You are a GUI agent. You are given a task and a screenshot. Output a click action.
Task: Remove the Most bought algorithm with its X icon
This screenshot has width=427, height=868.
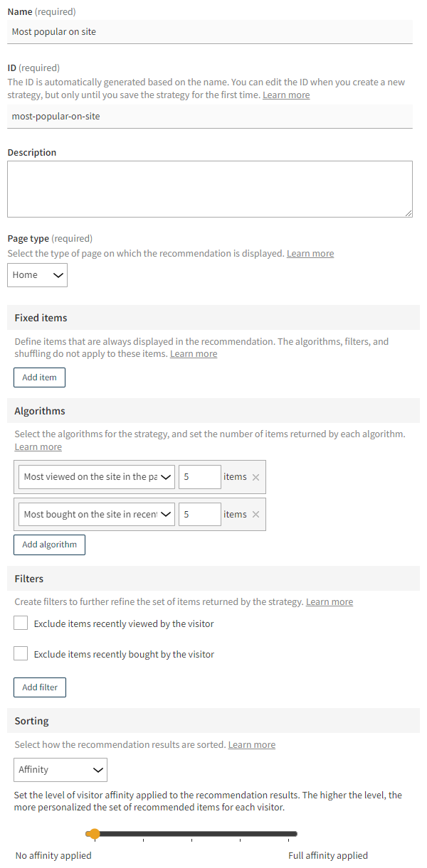point(255,514)
